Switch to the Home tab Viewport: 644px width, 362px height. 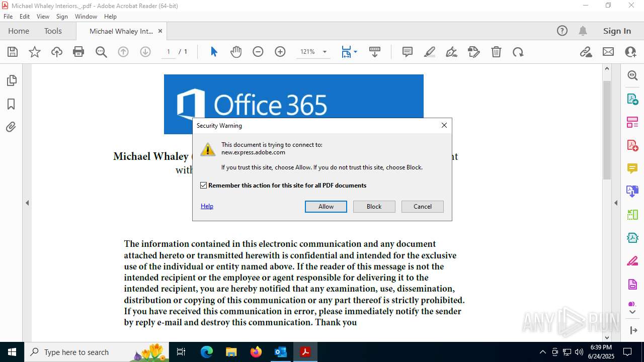click(x=19, y=31)
